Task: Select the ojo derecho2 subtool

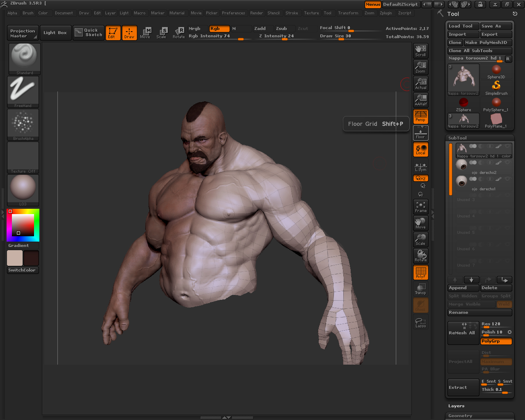Action: point(484,167)
